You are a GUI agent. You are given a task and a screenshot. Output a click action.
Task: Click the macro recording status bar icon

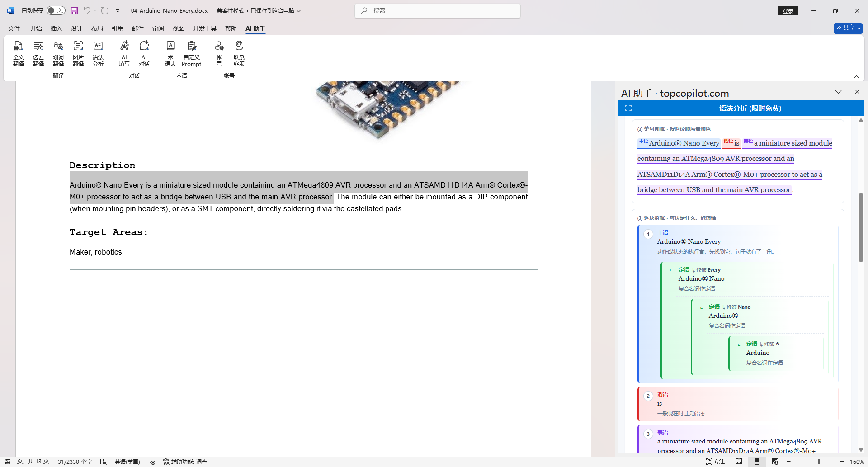[x=152, y=462]
